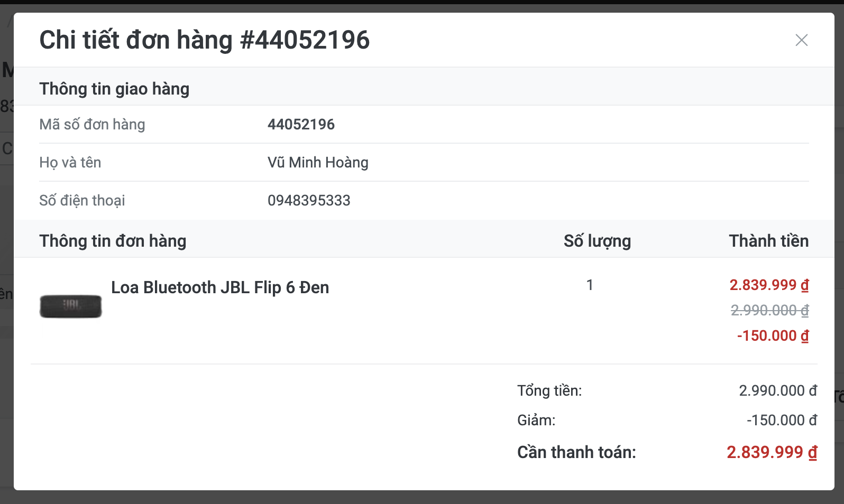Close the order details dialog
Screen dimensions: 844x504
pos(801,40)
